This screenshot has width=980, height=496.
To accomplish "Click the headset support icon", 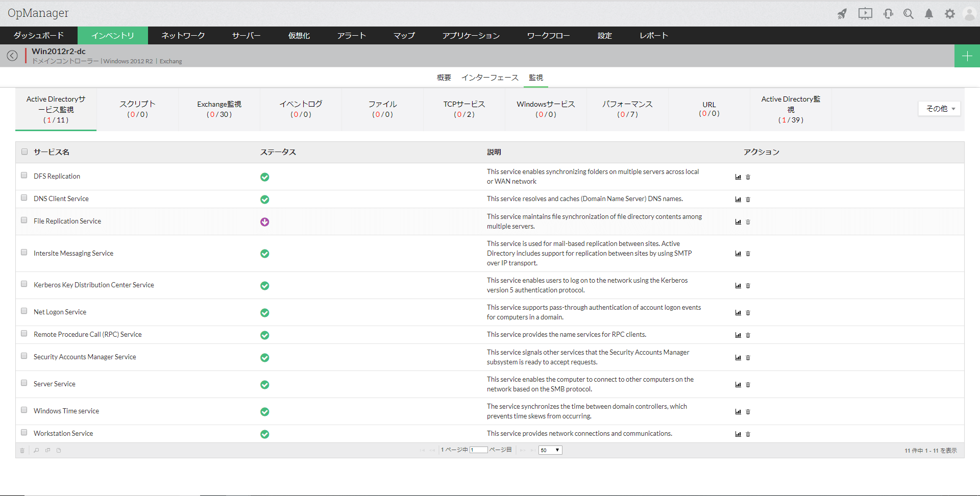I will tap(888, 14).
